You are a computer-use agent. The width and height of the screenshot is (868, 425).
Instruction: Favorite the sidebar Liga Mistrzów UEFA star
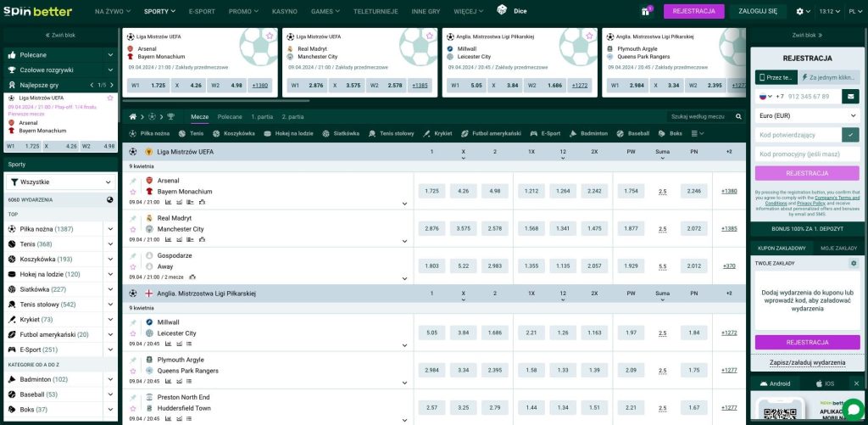110,98
